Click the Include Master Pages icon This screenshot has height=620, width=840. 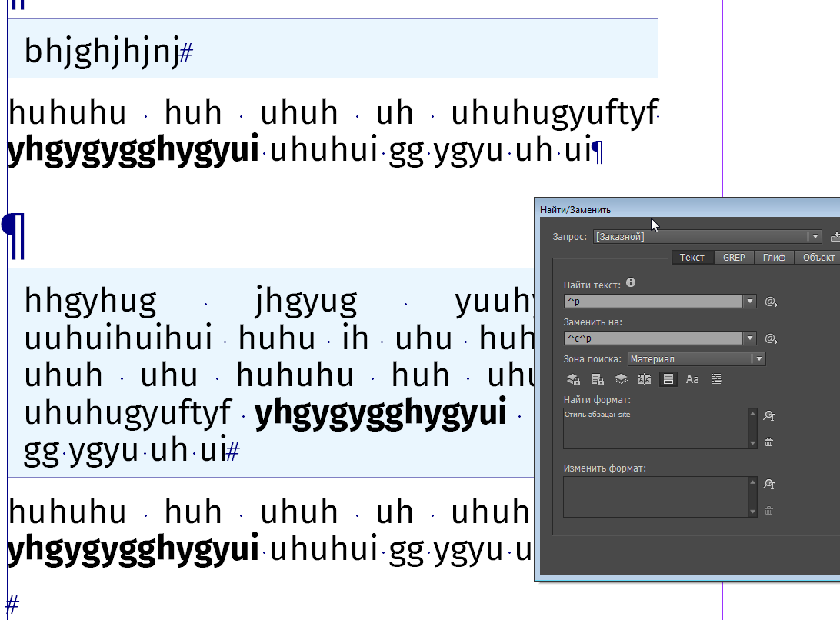[645, 379]
